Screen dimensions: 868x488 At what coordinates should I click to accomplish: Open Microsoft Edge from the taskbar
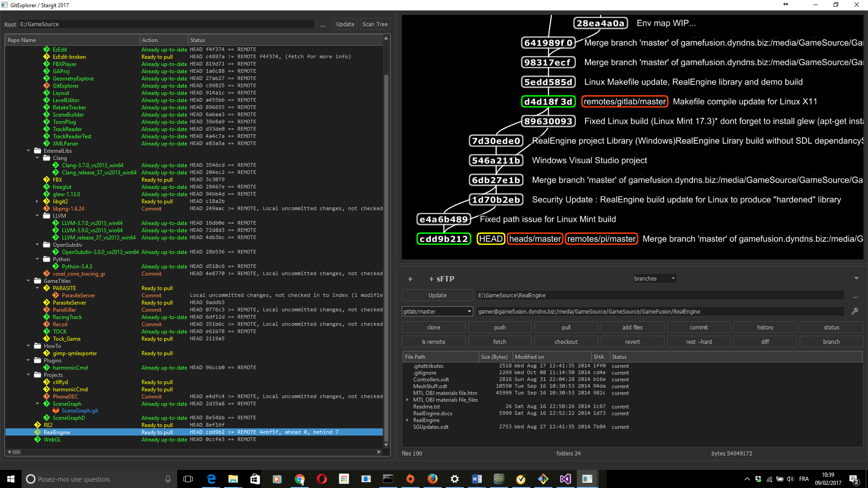211,479
